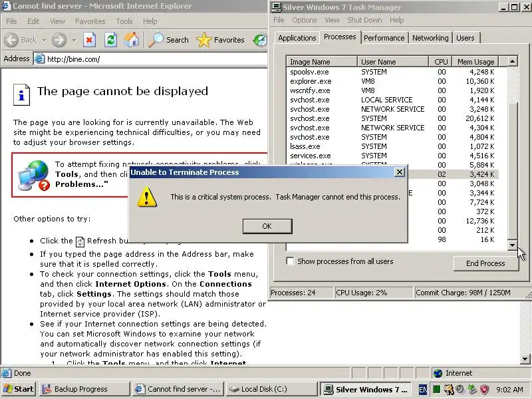
Task: Switch to Backup Progress taskbar button
Action: [x=85, y=389]
